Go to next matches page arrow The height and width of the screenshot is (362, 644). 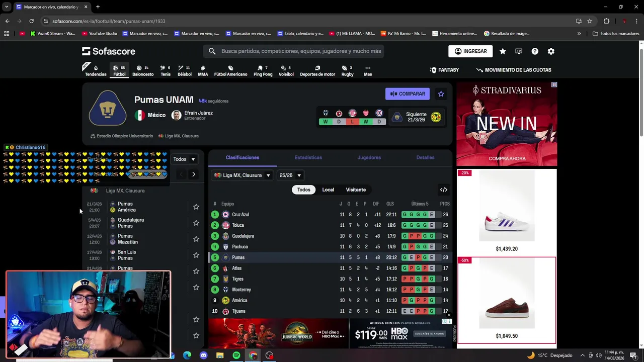[x=194, y=174]
